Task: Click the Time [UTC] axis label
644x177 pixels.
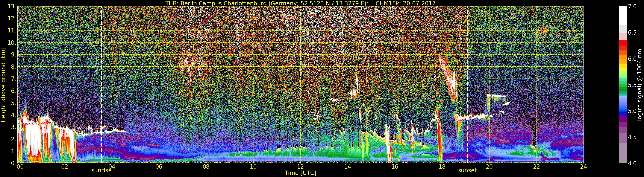Action: (x=300, y=173)
